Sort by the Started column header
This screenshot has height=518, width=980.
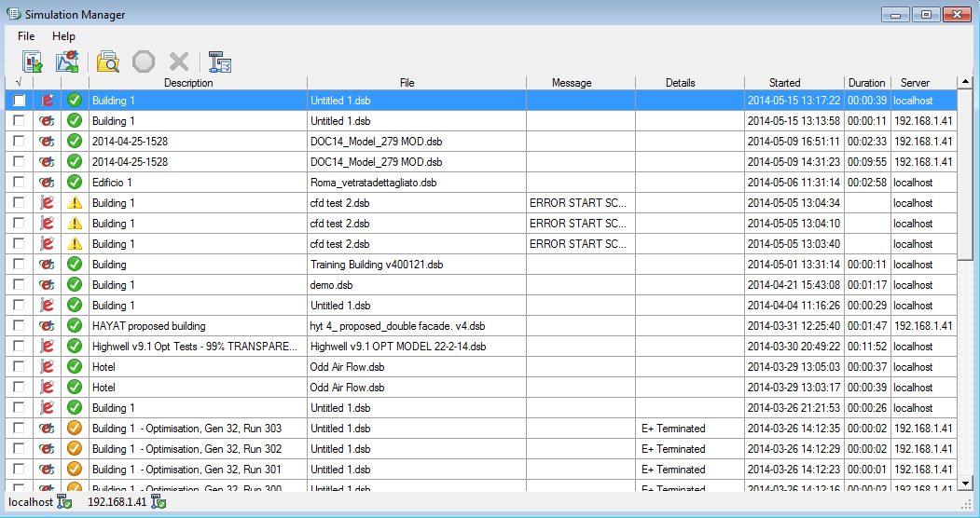point(784,83)
